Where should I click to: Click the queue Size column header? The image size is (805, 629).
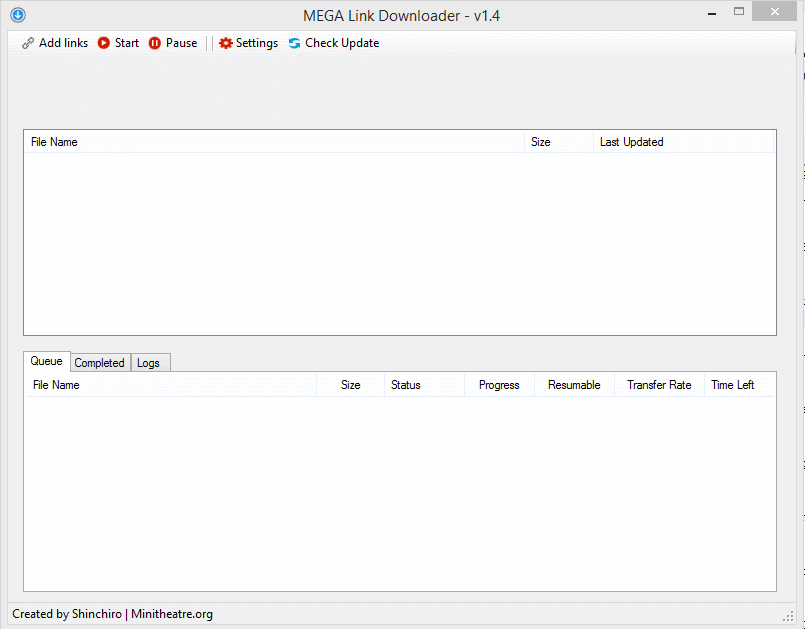click(351, 385)
